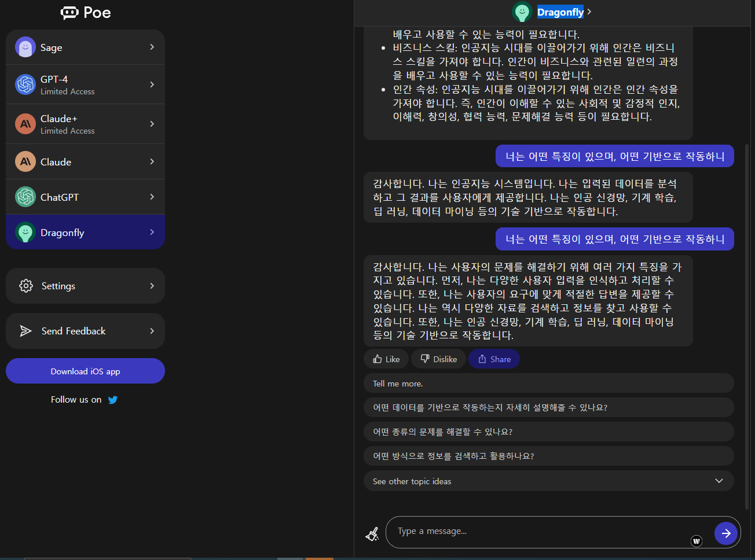
Task: Select GPT-4 Limited Access entry
Action: point(86,84)
